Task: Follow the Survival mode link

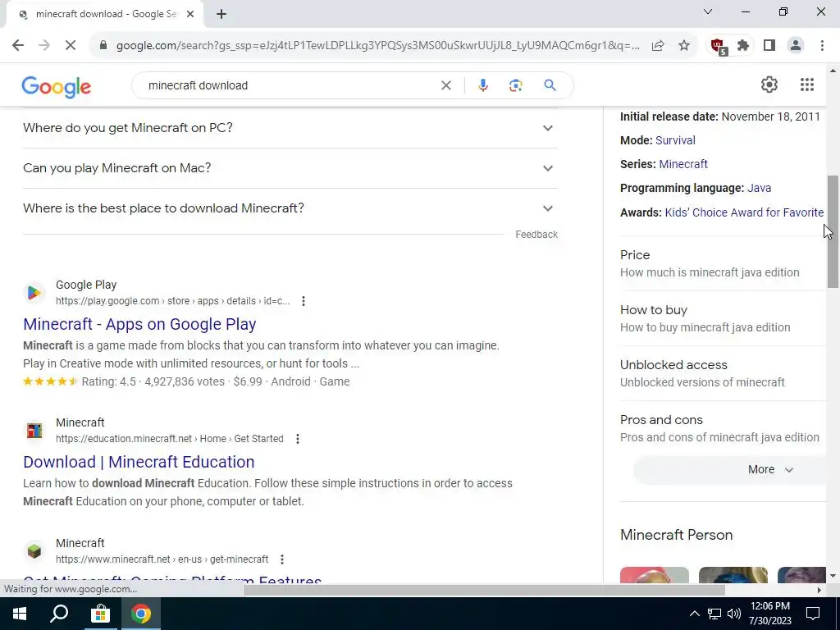Action: (675, 140)
